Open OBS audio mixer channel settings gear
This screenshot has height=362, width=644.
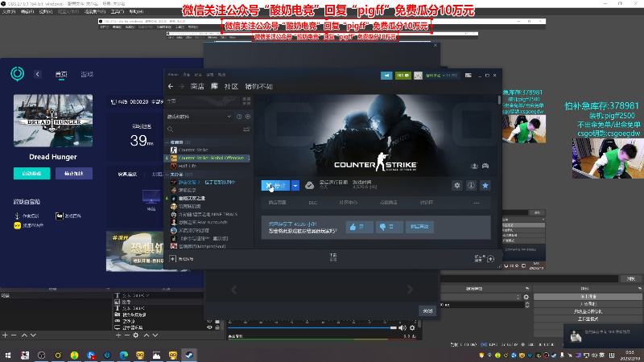[x=412, y=327]
